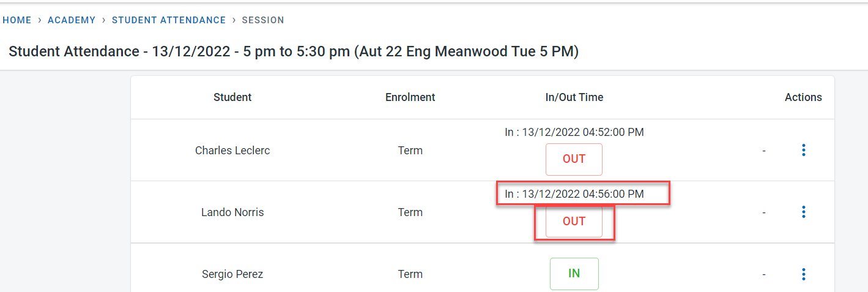Select the Sergio Perez student name

[x=232, y=274]
